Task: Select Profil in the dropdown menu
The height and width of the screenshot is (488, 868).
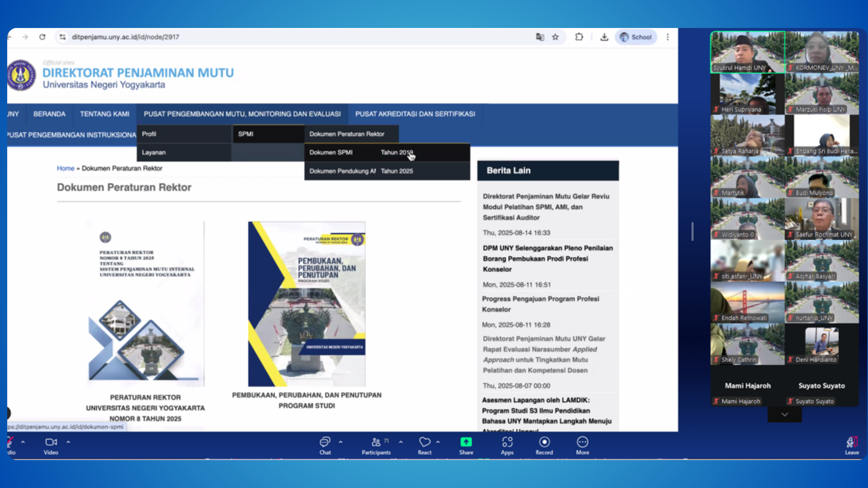Action: (184, 134)
